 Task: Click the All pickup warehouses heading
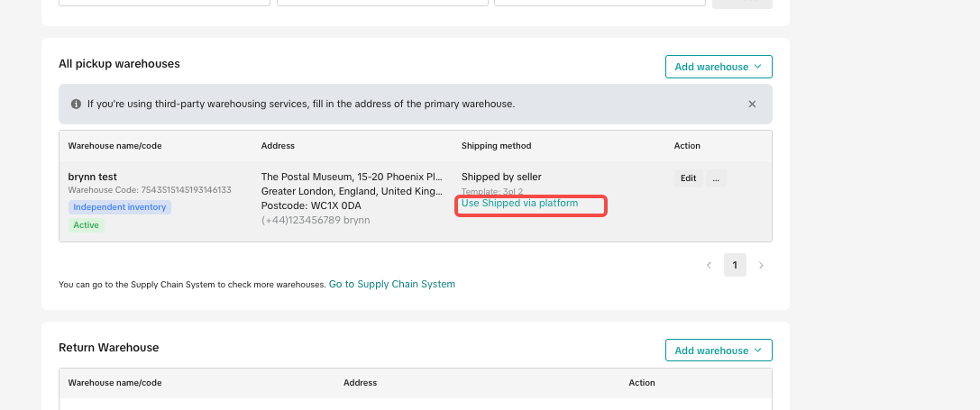pos(119,64)
